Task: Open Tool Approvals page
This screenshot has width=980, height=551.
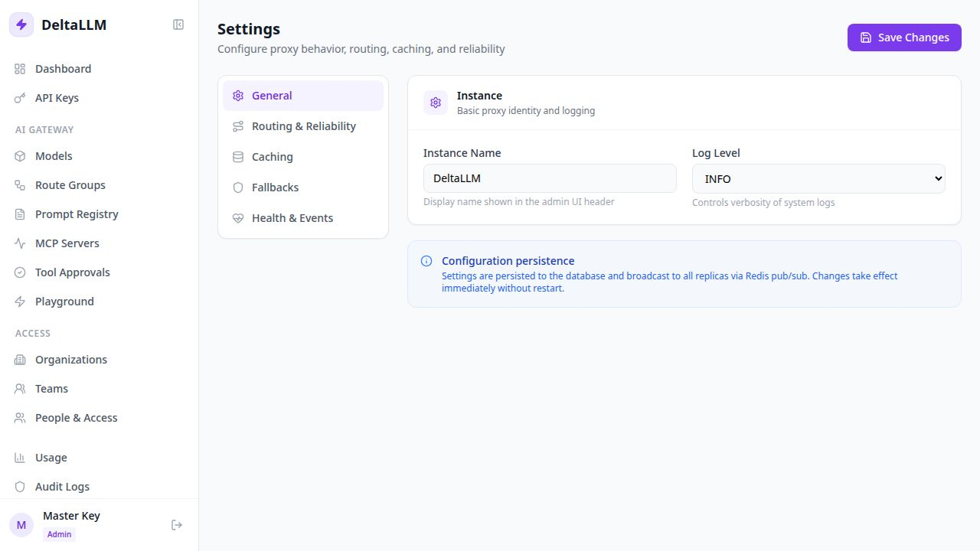Action: point(99,272)
